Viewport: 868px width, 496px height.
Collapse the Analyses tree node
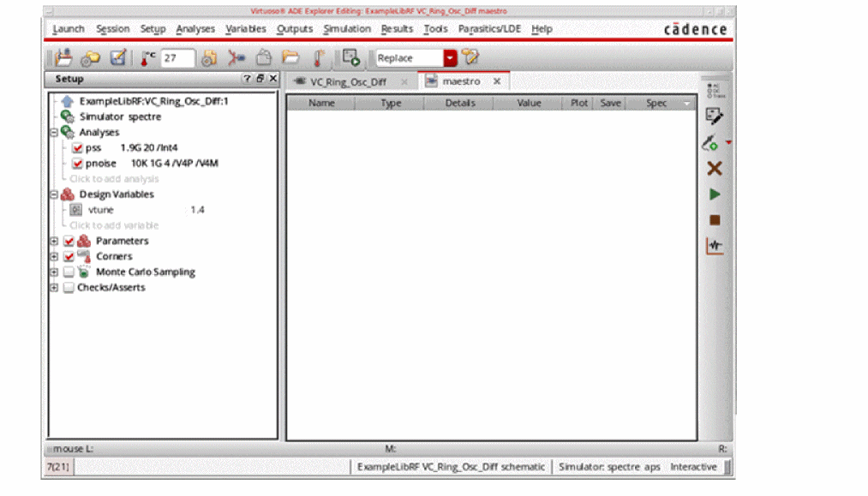pos(54,132)
